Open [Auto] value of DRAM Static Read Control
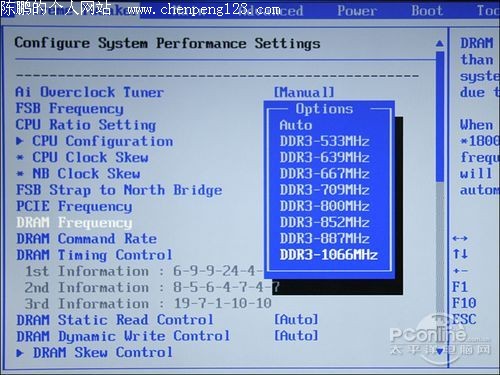Viewport: 500px width, 375px height. click(x=296, y=320)
